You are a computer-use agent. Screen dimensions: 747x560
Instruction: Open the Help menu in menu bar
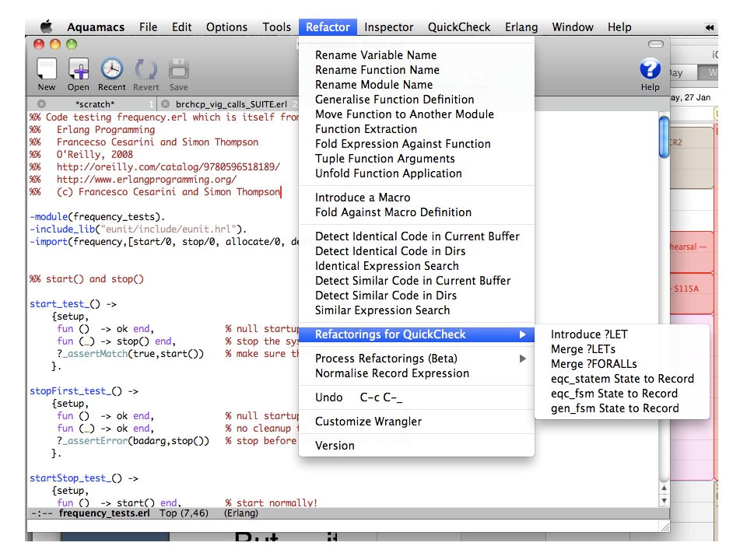click(619, 27)
